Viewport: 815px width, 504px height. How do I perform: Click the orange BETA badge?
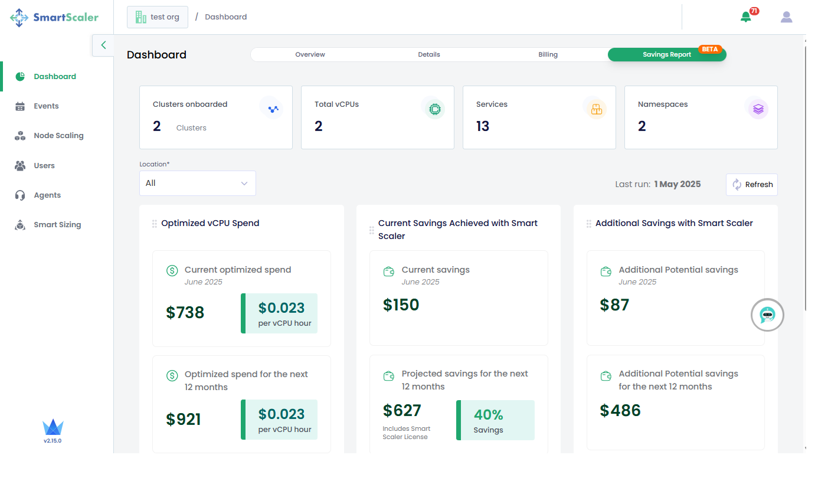click(710, 50)
